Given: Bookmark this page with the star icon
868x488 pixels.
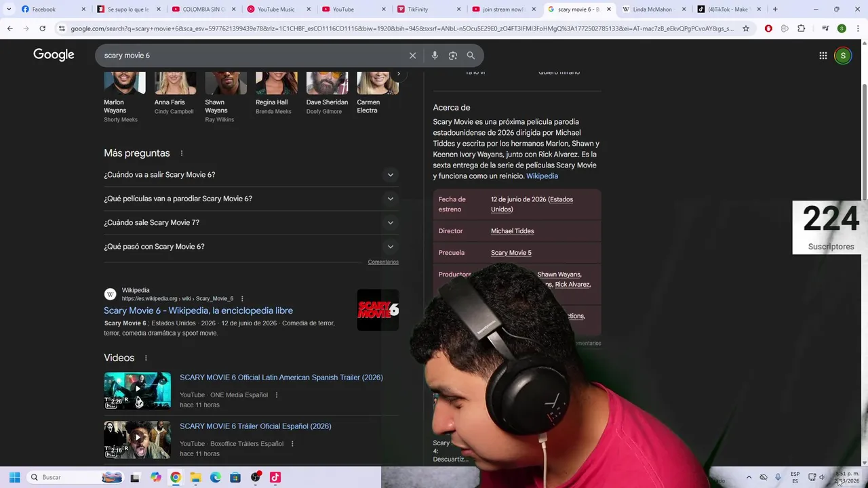Looking at the screenshot, I should tap(746, 28).
